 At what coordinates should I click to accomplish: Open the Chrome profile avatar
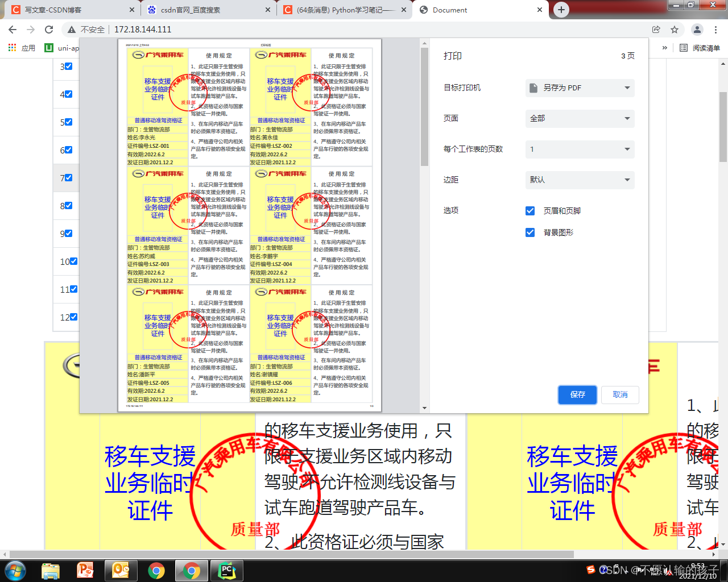pos(697,30)
